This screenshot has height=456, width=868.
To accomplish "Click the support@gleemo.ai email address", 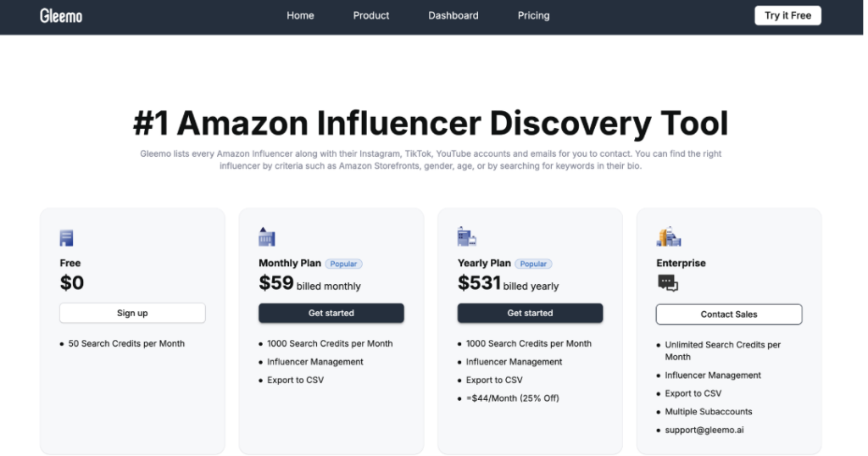I will point(704,430).
